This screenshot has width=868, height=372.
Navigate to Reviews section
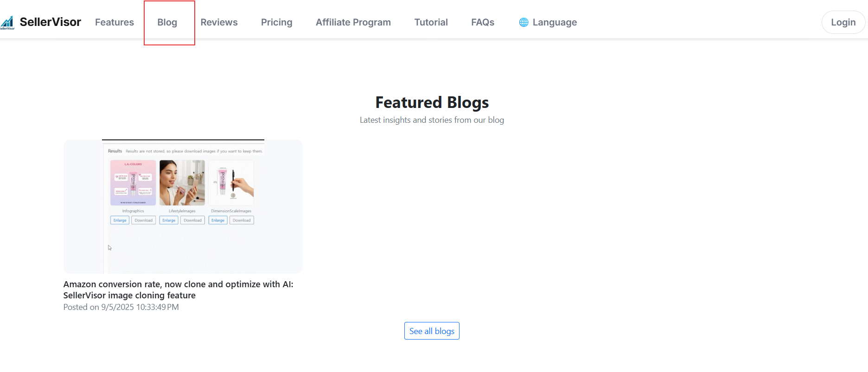219,22
